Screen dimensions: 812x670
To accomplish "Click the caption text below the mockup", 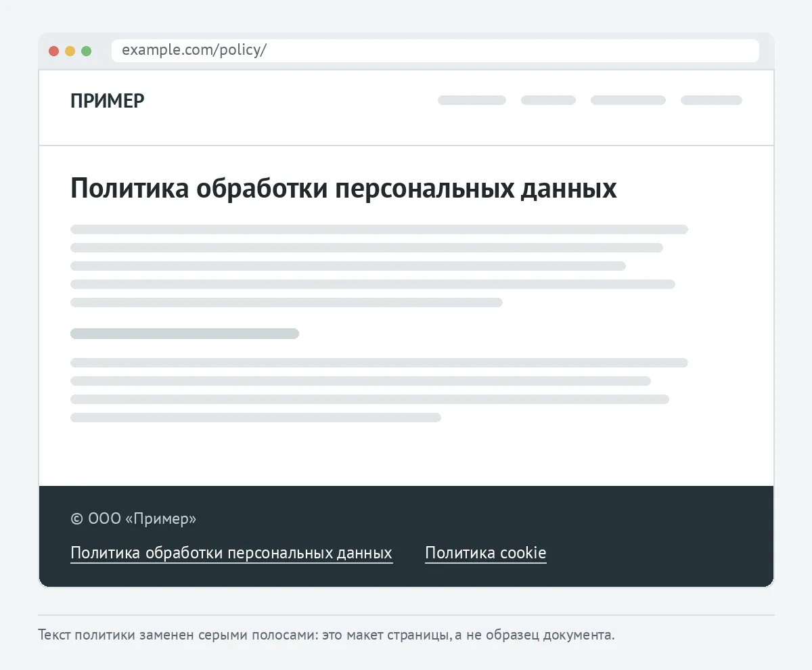I will [327, 635].
